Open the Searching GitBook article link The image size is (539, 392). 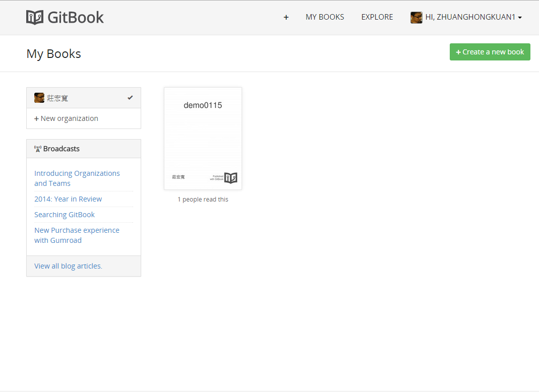click(64, 215)
